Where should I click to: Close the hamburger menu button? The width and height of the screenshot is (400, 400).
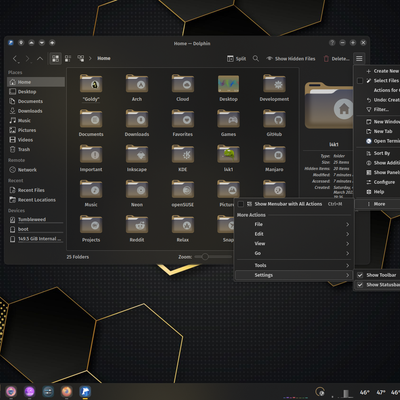359,59
